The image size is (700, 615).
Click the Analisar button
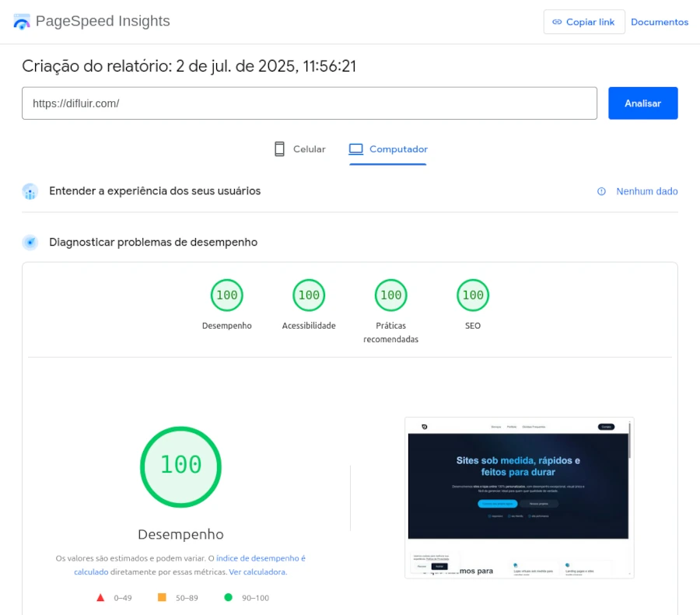(642, 103)
